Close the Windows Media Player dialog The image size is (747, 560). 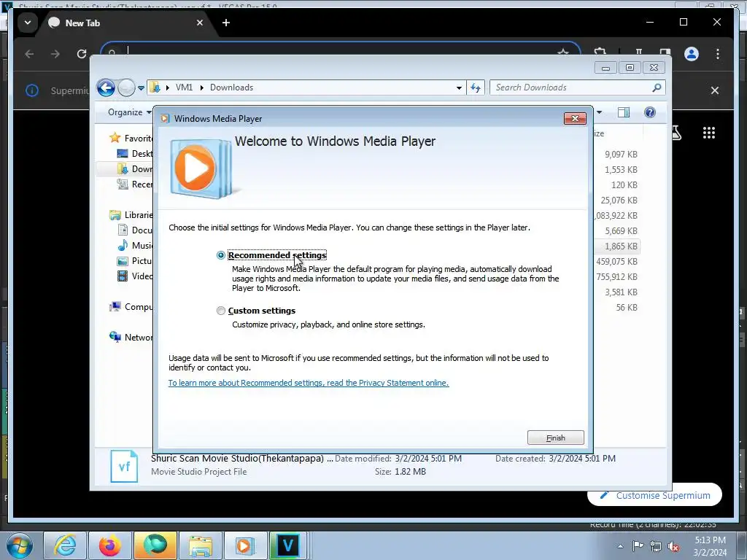[575, 119]
